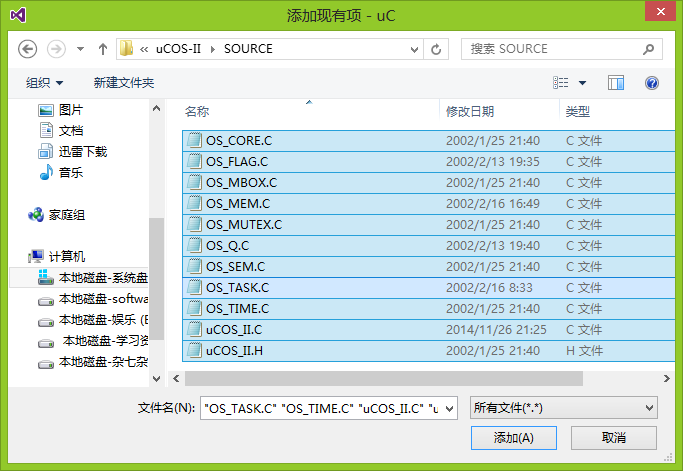Select the OS_Q.C file icon
This screenshot has height=471, width=683.
click(x=194, y=245)
